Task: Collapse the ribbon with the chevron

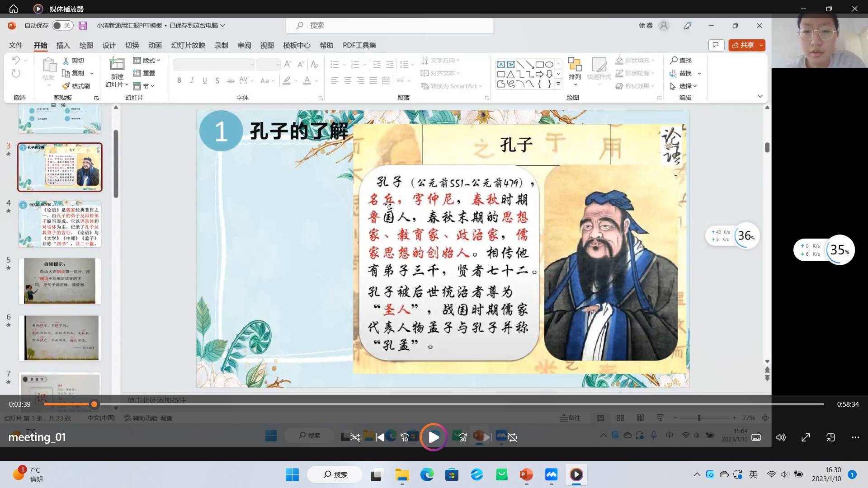Action: click(x=760, y=96)
